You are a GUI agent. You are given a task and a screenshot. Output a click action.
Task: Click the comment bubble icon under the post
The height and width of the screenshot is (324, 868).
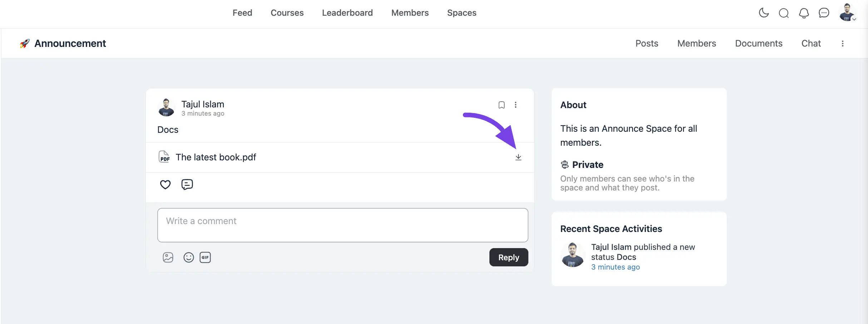(x=187, y=184)
